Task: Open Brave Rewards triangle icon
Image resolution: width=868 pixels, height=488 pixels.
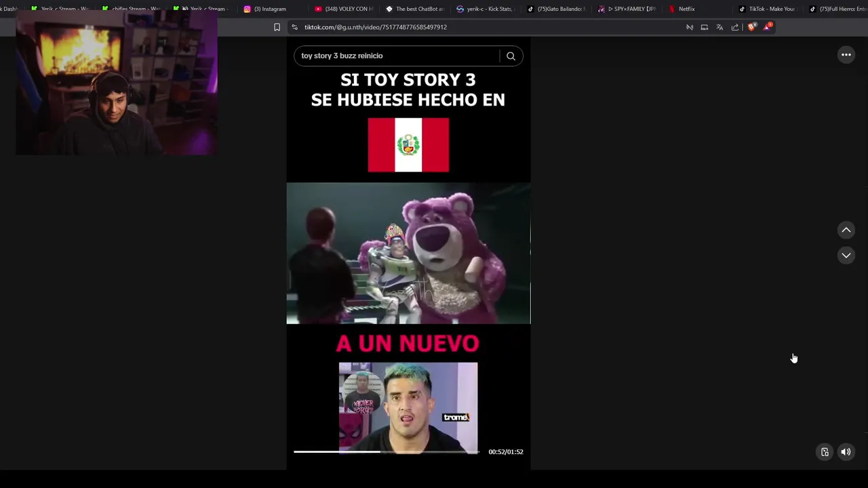Action: (768, 27)
